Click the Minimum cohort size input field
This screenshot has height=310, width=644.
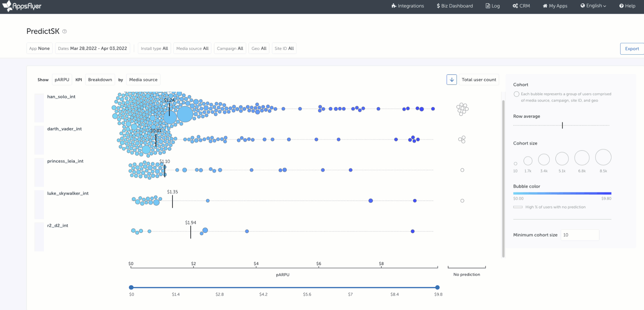[x=580, y=235]
